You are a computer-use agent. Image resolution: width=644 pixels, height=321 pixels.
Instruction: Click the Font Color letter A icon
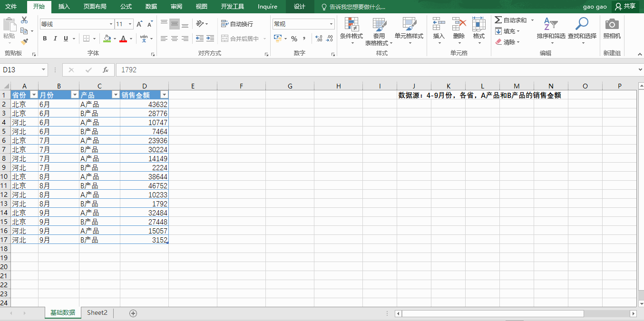pos(123,39)
